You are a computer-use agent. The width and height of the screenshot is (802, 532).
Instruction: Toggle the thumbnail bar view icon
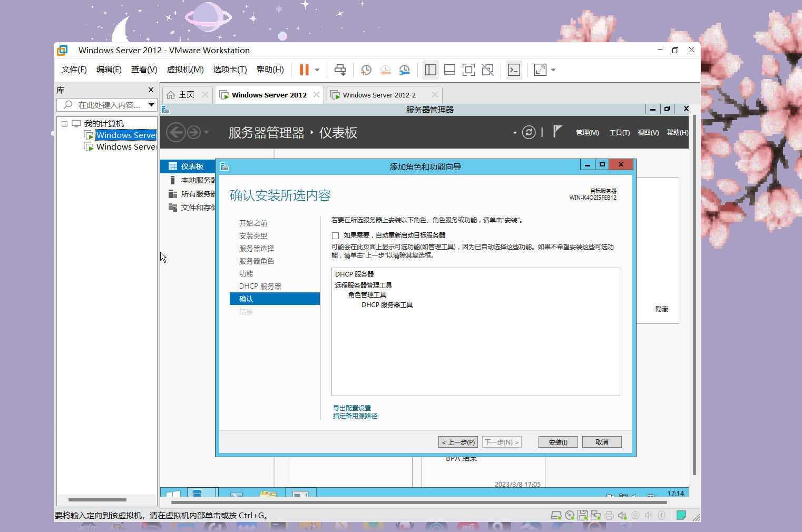point(450,70)
